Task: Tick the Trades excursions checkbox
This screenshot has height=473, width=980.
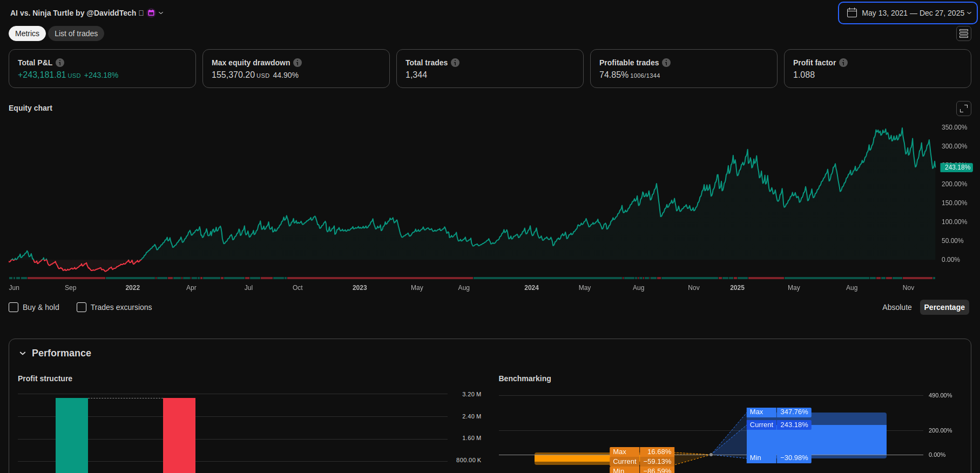Action: (x=82, y=307)
